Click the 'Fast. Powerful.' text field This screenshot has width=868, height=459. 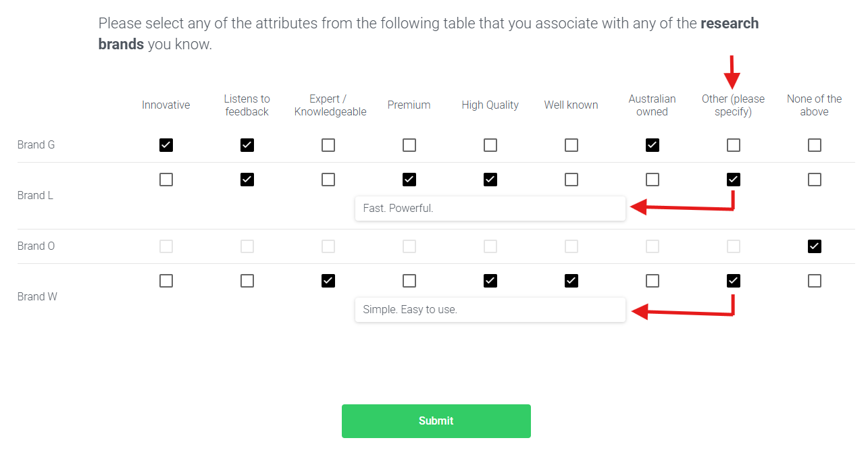tap(490, 209)
